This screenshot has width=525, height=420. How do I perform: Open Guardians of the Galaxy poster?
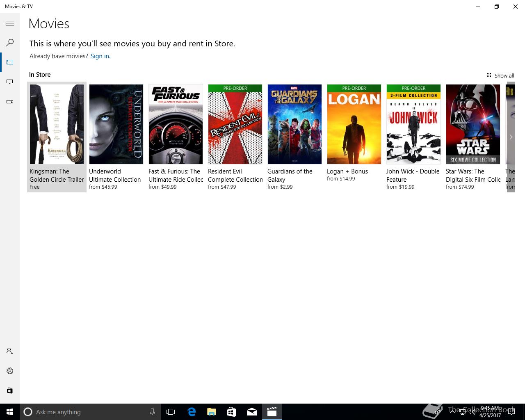coord(294,124)
